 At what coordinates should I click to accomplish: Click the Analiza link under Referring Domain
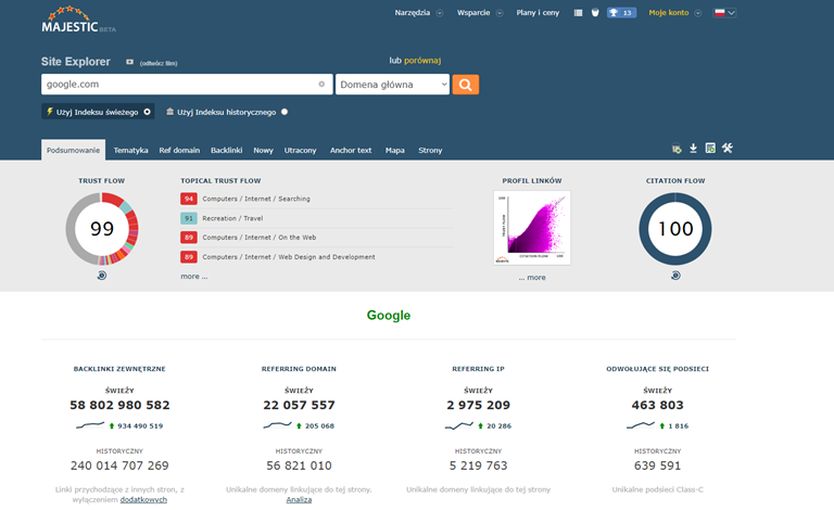pos(299,499)
